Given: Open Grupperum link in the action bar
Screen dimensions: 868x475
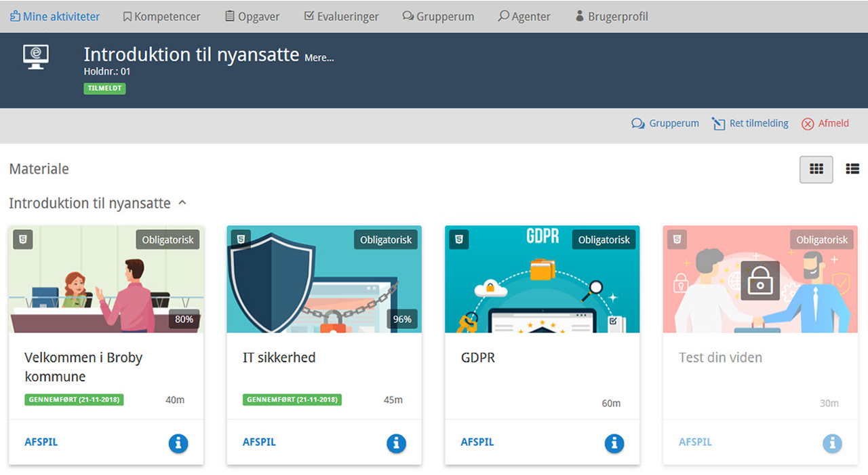Looking at the screenshot, I should point(665,123).
